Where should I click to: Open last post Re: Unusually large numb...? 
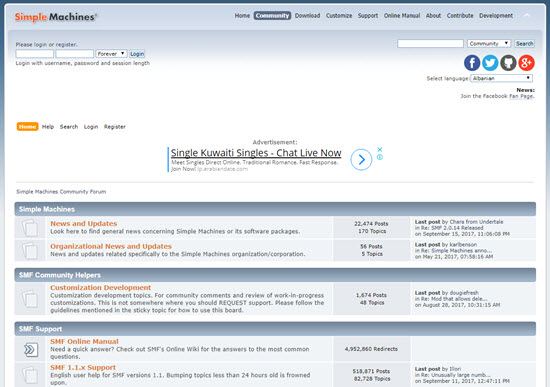point(455,375)
